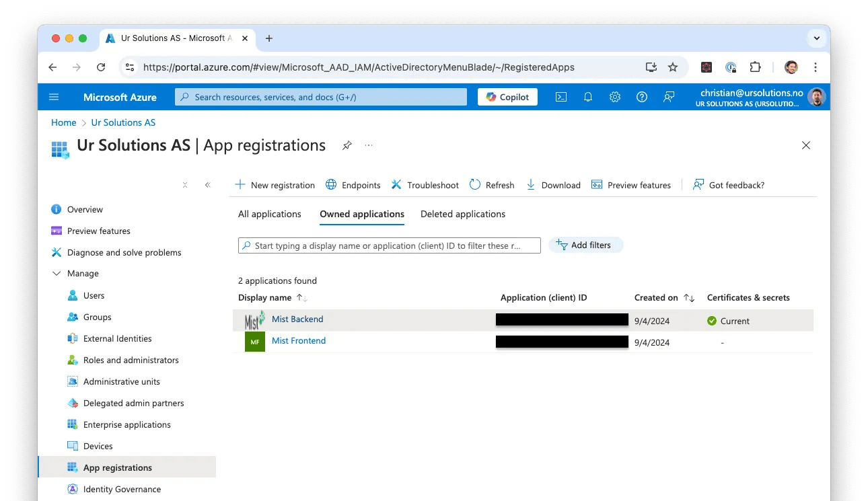Click the Add filters button
Viewport: 868px width, 501px height.
[585, 245]
